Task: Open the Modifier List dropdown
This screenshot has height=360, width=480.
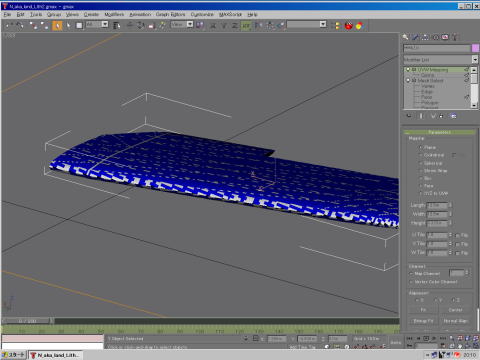Action: coord(475,60)
